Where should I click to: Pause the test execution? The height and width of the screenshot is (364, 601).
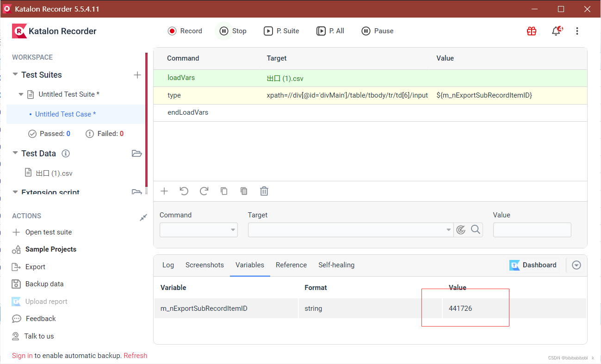(378, 31)
